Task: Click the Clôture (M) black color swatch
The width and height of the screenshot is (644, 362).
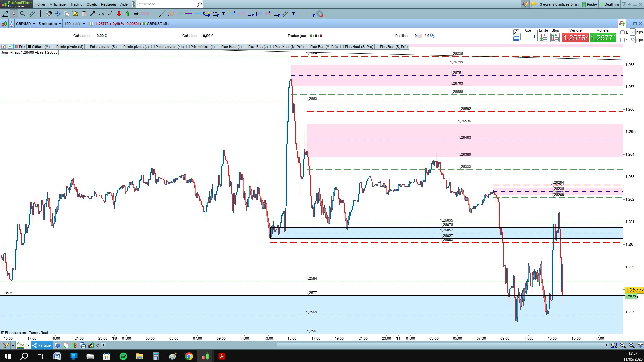Action: (29, 47)
